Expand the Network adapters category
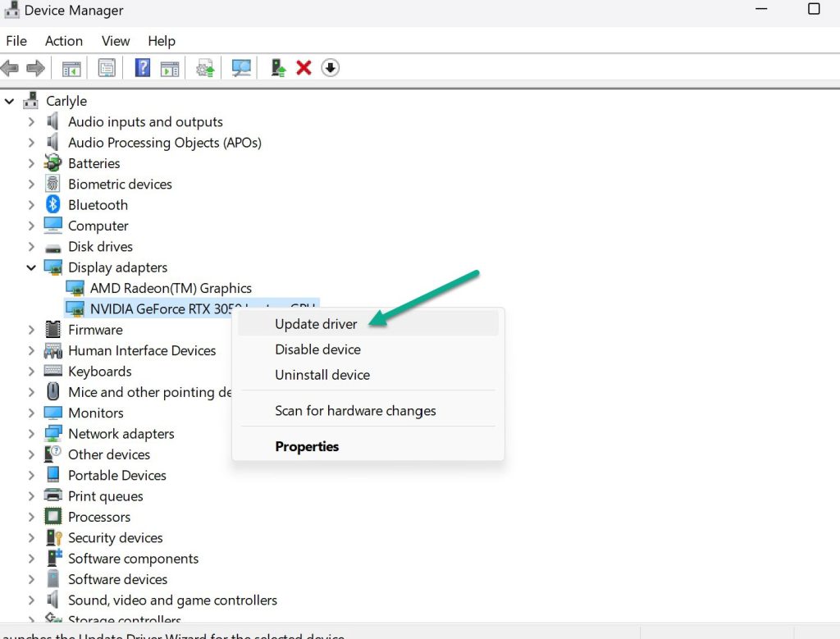 click(31, 433)
